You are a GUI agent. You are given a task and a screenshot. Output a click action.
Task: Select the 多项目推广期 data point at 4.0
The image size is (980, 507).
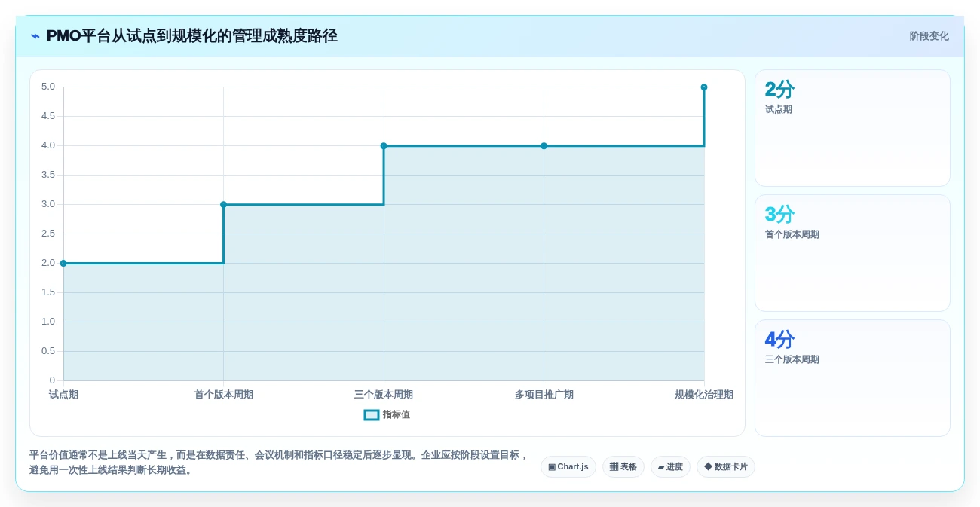[x=544, y=146]
